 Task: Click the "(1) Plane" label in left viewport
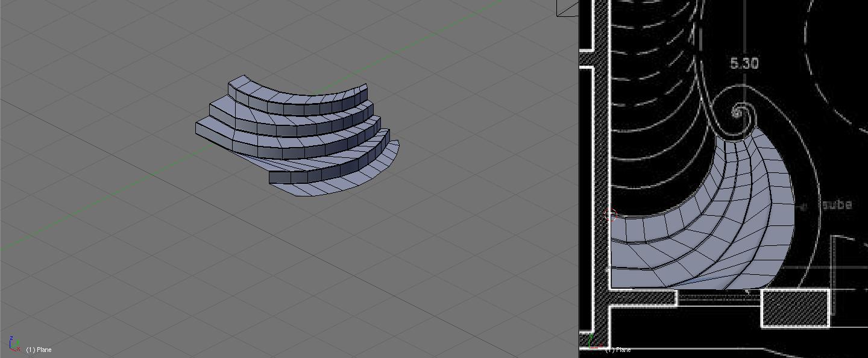pyautogui.click(x=39, y=350)
